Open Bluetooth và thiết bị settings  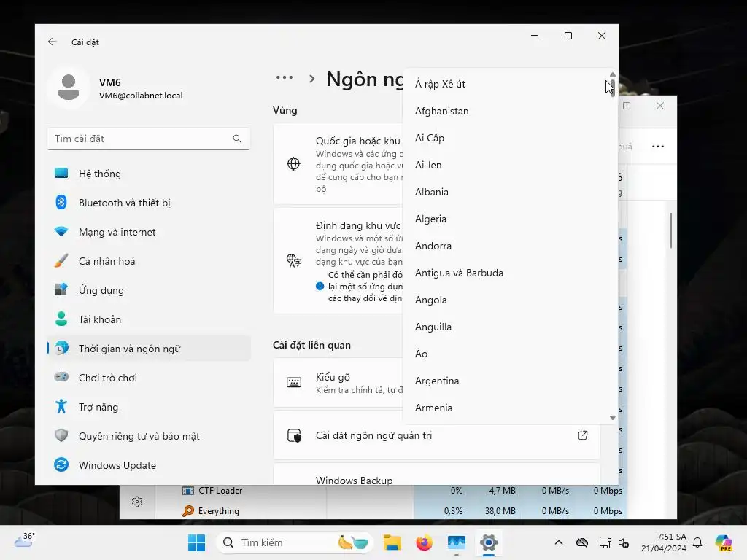point(149,203)
